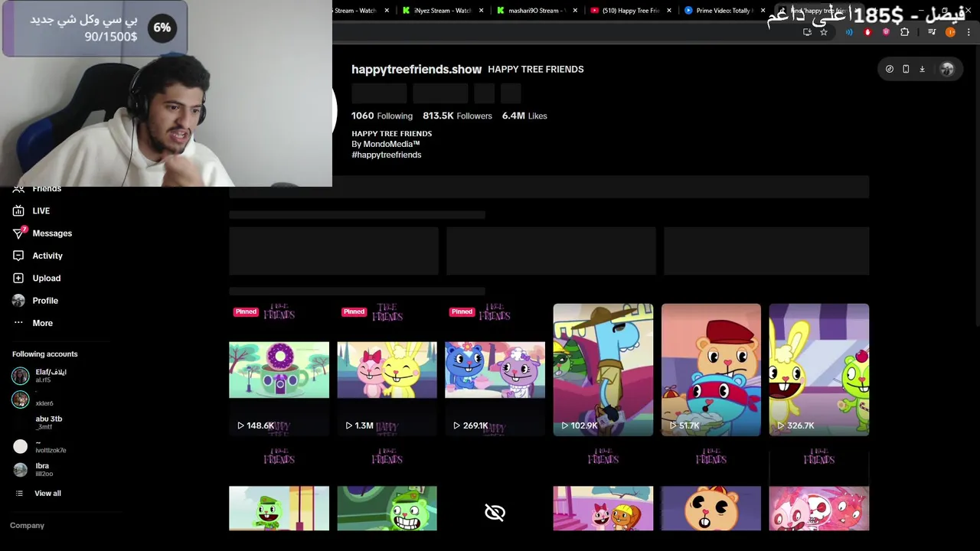Open Ibra account illl2oo
980x551 pixels.
pos(32,470)
